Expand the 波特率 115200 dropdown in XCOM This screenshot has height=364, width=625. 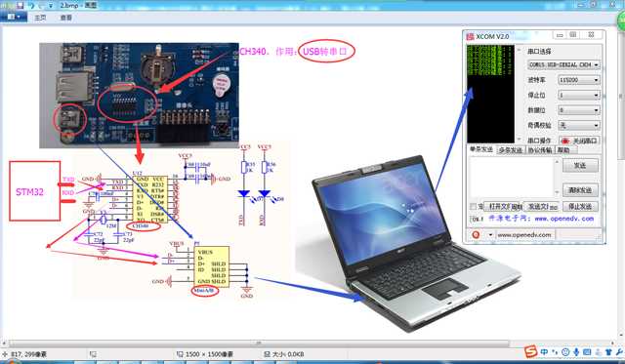tap(579, 80)
